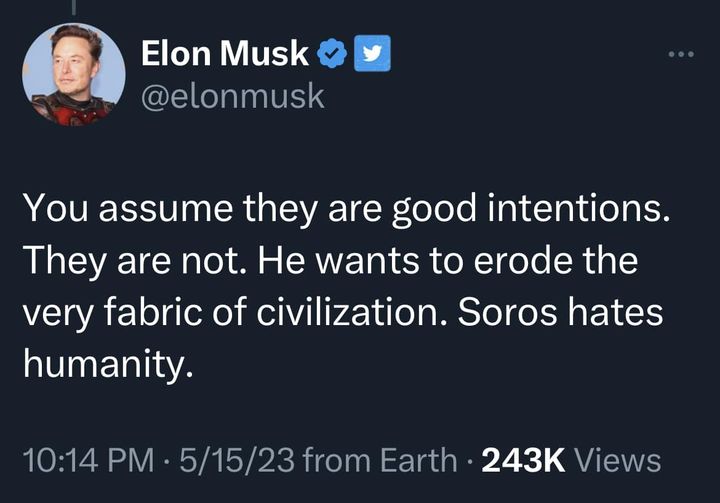Image resolution: width=720 pixels, height=503 pixels.
Task: Click the "Views" label
Action: pos(617,460)
